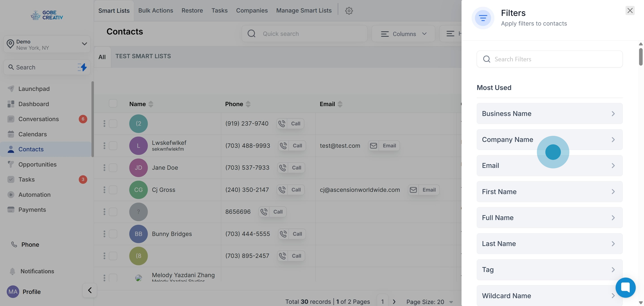Screen dimensions: 644x306
Task: Tick the checkbox next to Cj Gross
Action: (113, 190)
